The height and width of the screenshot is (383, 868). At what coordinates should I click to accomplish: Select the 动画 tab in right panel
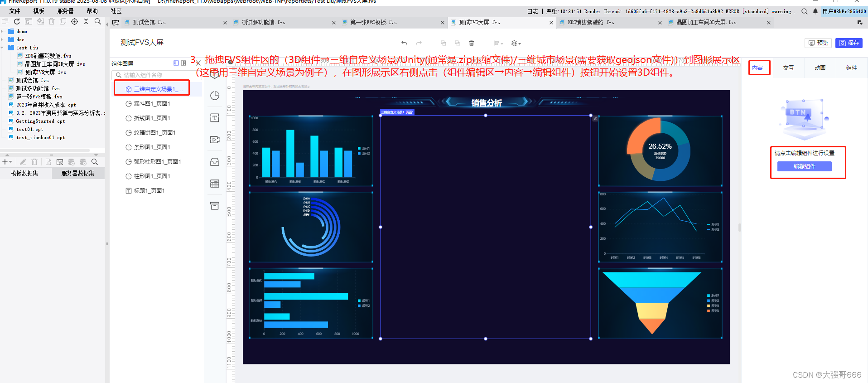(820, 68)
